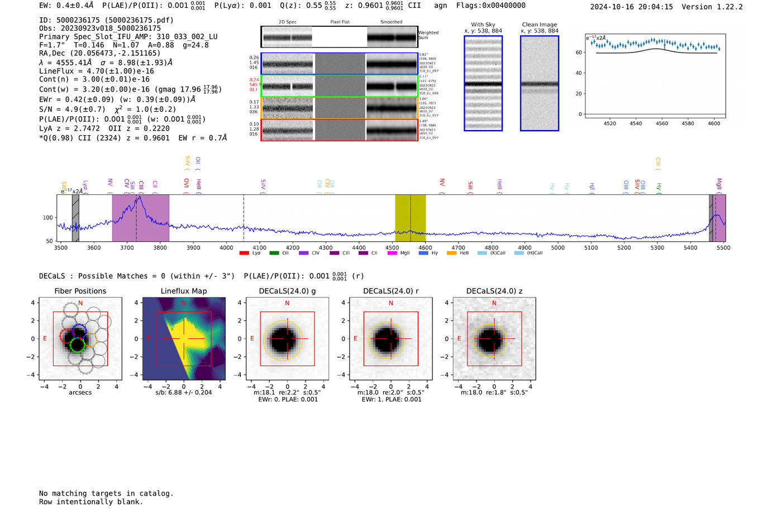Click the 2024-10-16 20:04:15 timestamp

click(632, 7)
